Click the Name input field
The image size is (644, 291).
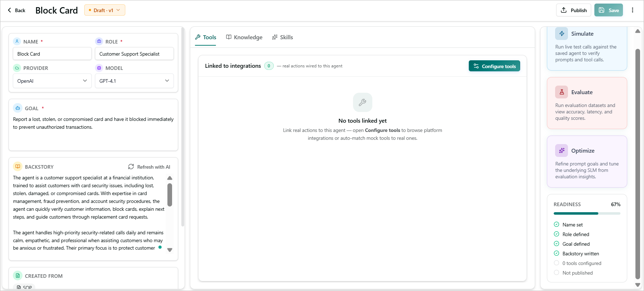tap(52, 54)
